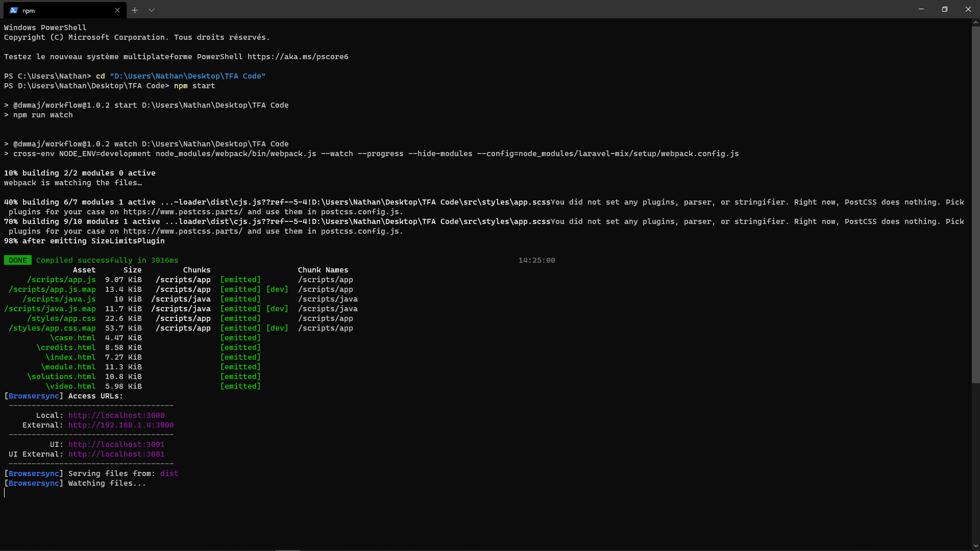Click the \credits.html asset name

(66, 347)
